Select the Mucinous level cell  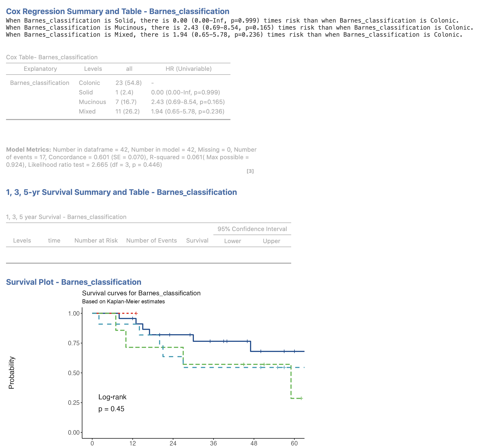point(92,102)
